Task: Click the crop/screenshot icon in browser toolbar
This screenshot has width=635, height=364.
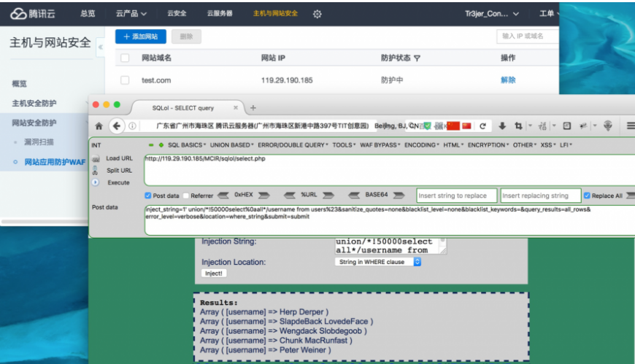Action: [518, 126]
